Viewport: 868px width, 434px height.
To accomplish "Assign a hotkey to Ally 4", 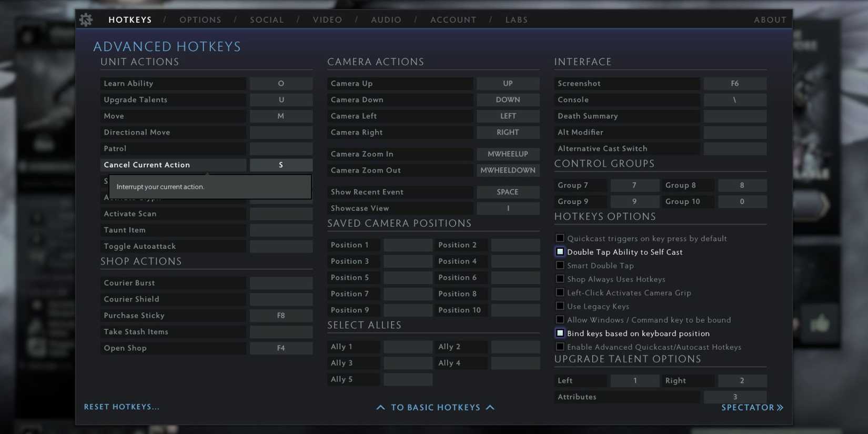I will point(515,363).
